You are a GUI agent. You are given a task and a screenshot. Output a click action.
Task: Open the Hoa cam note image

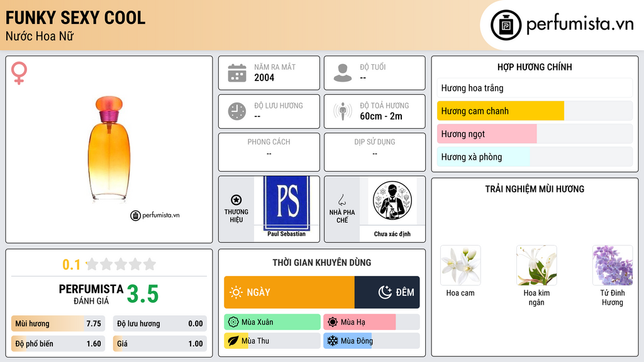click(460, 265)
